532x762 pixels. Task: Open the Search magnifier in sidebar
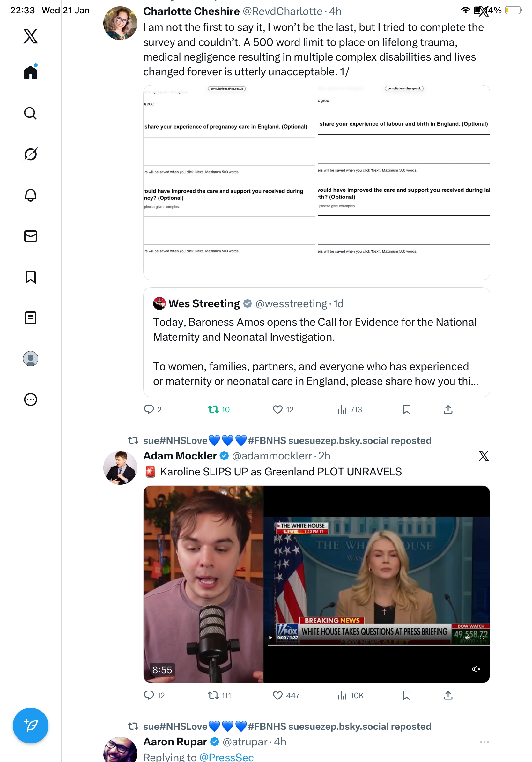(x=31, y=113)
